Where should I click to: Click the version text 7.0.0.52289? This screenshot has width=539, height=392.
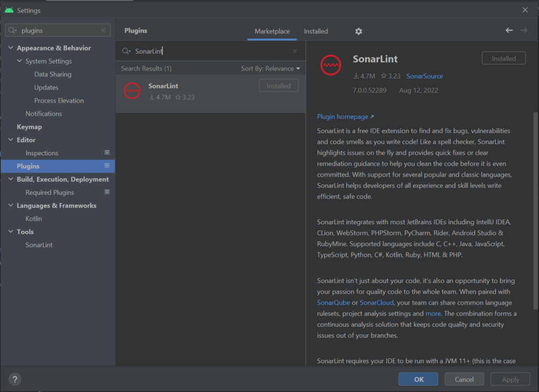(370, 91)
